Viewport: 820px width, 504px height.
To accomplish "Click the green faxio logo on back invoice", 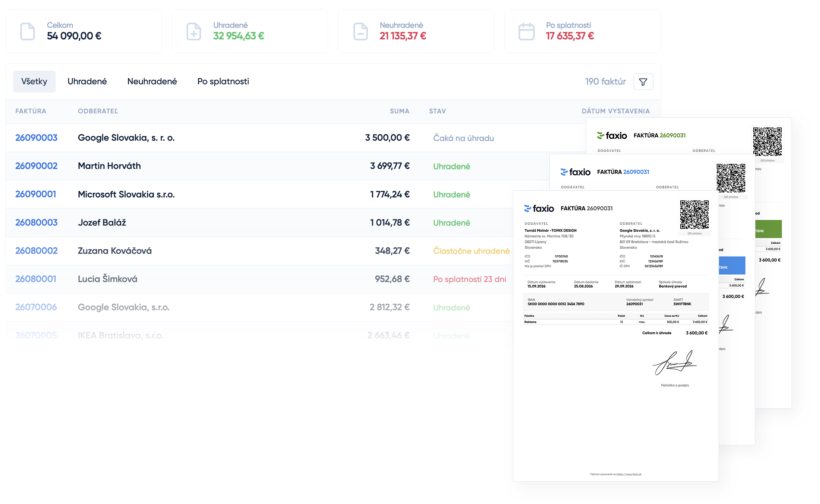I will click(612, 135).
